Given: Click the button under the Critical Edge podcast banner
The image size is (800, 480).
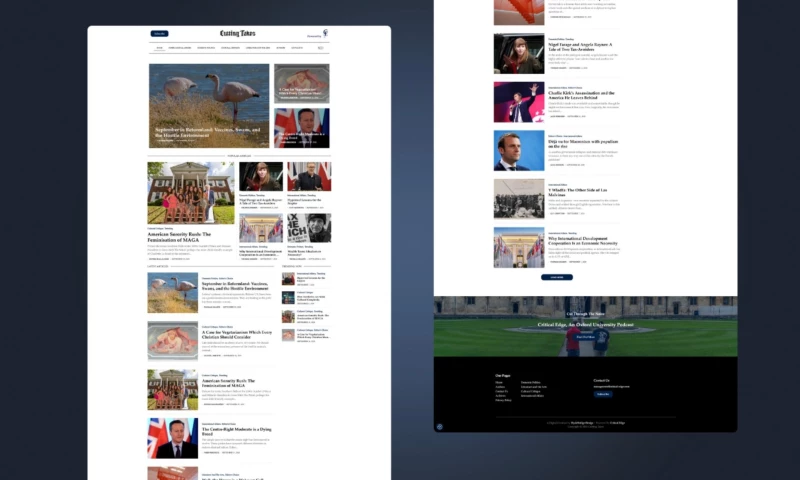Looking at the screenshot, I should [x=585, y=337].
